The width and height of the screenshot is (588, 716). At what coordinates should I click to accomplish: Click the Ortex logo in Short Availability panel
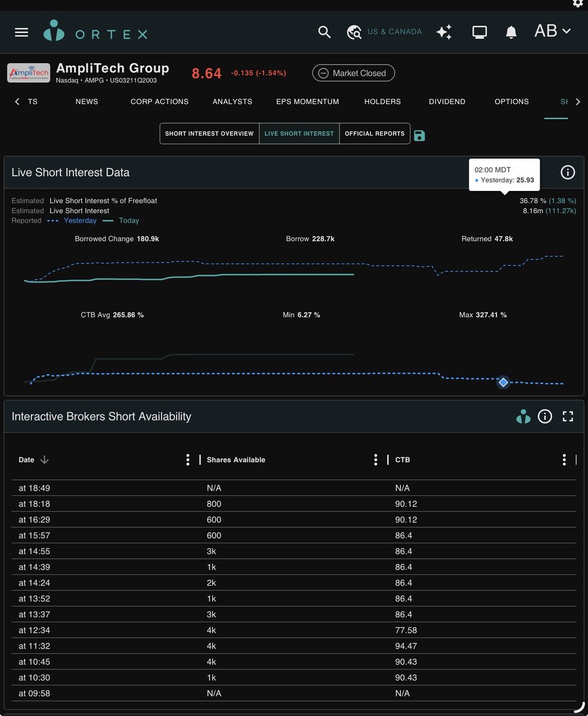pos(523,416)
